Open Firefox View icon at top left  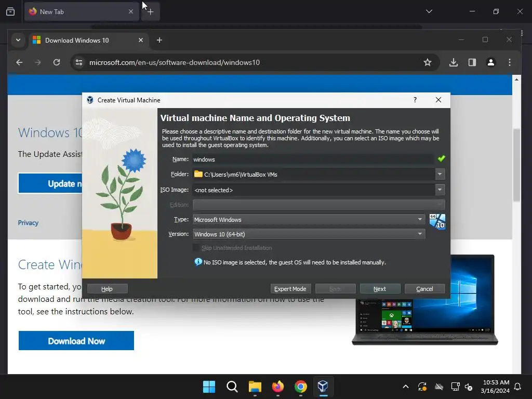pos(10,11)
